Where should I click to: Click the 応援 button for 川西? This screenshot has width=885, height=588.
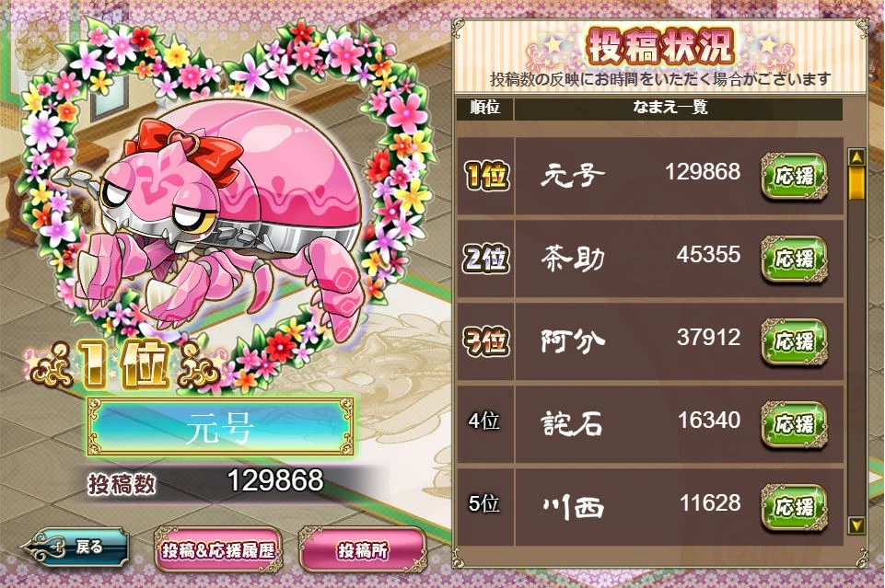(x=795, y=507)
